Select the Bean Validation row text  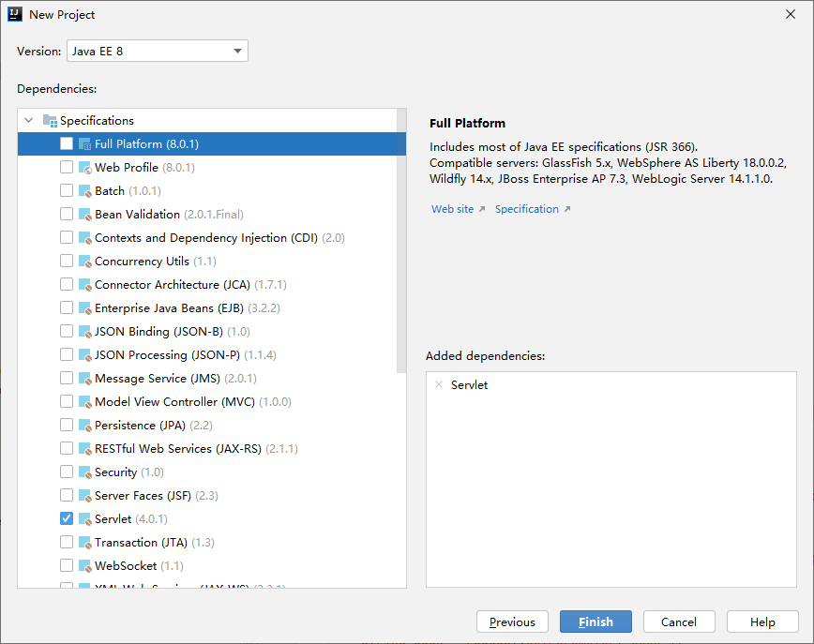pyautogui.click(x=169, y=215)
